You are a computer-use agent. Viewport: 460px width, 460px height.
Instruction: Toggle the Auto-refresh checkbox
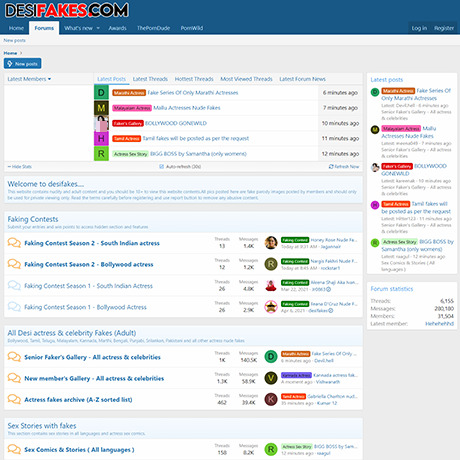pyautogui.click(x=162, y=166)
